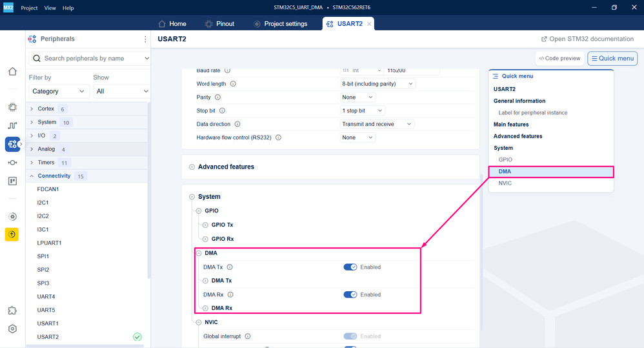This screenshot has height=348, width=644.
Task: Open the Peripherals panel three-dot menu
Action: [x=145, y=39]
